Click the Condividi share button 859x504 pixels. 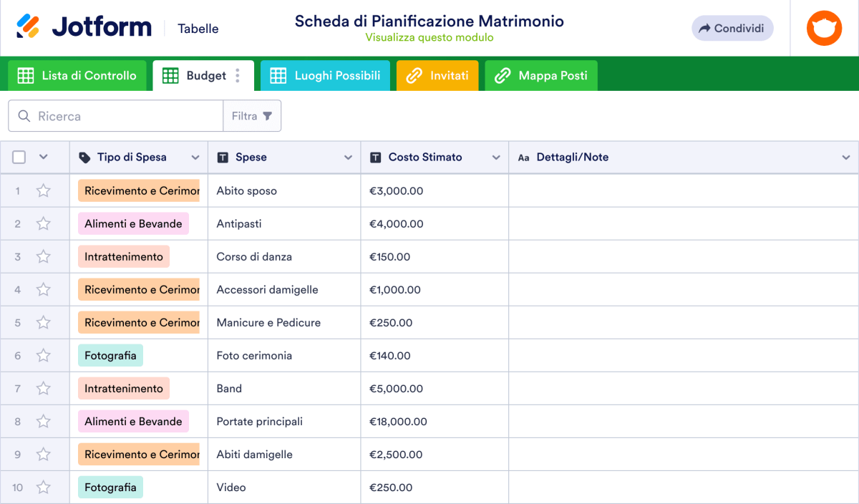point(732,29)
